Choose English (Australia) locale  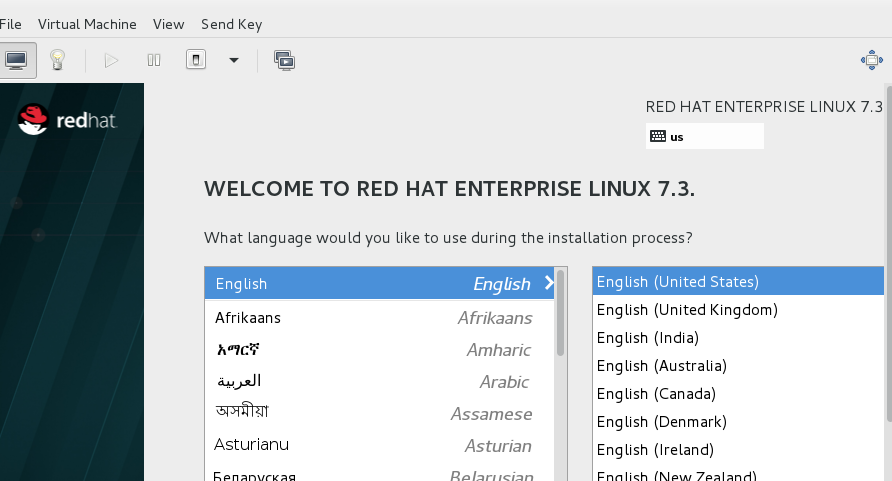[x=738, y=365]
